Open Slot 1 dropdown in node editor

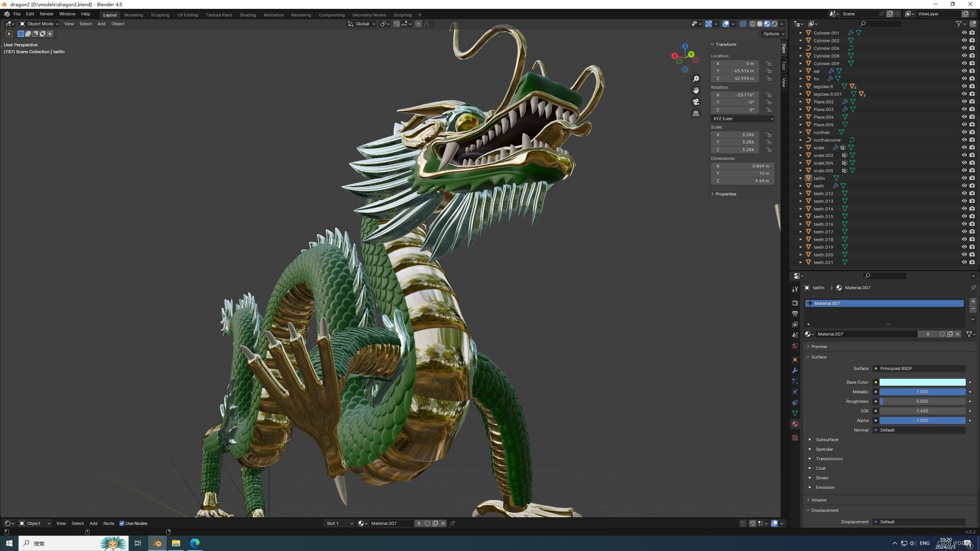339,524
